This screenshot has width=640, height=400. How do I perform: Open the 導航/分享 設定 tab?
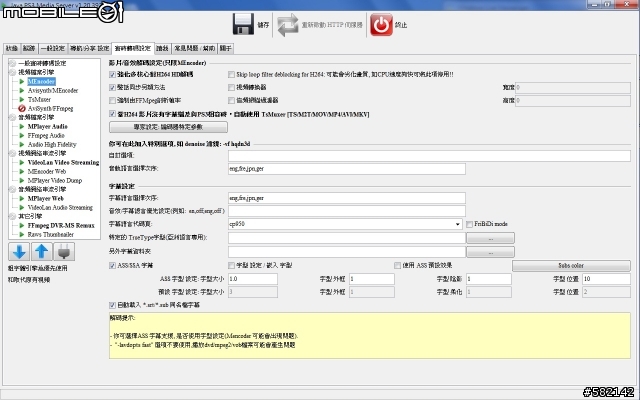coord(89,48)
